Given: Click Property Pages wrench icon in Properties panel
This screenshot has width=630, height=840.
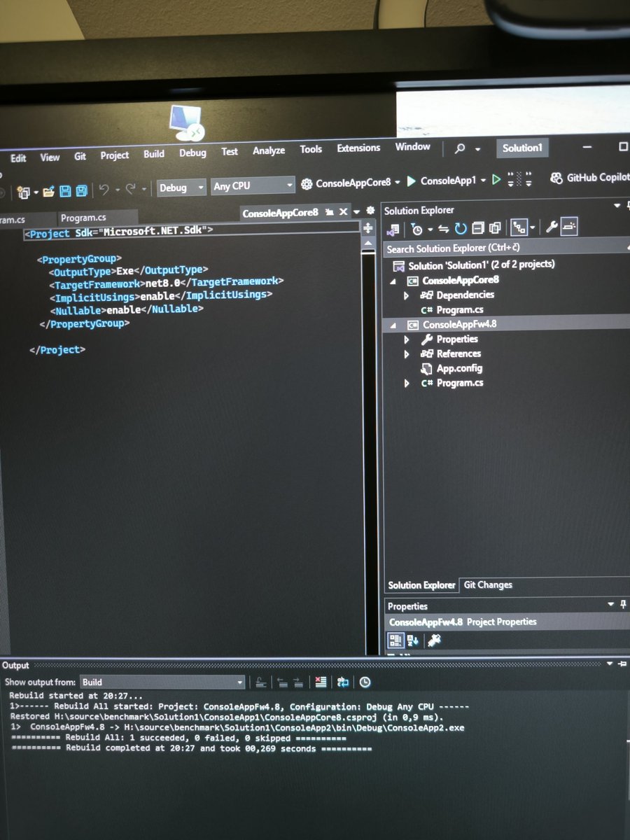Looking at the screenshot, I should pos(434,640).
